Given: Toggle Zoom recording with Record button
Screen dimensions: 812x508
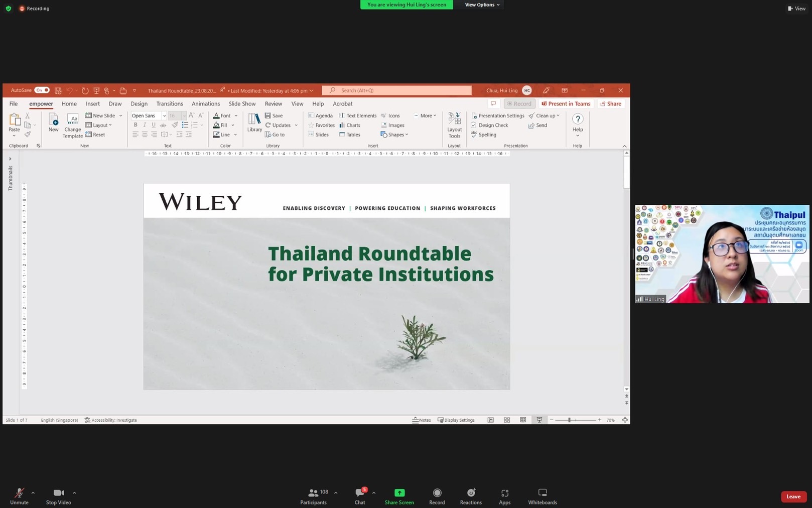Looking at the screenshot, I should pos(437,496).
